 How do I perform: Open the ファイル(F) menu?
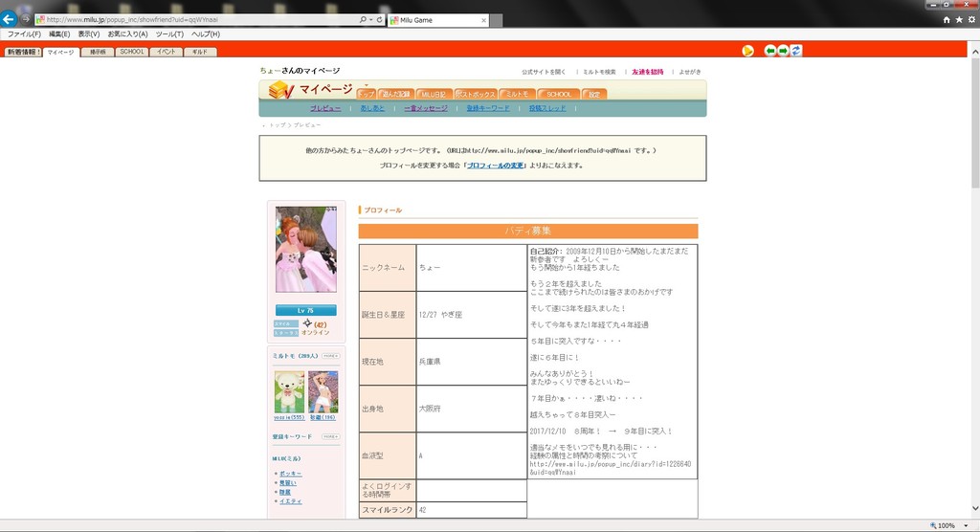24,34
